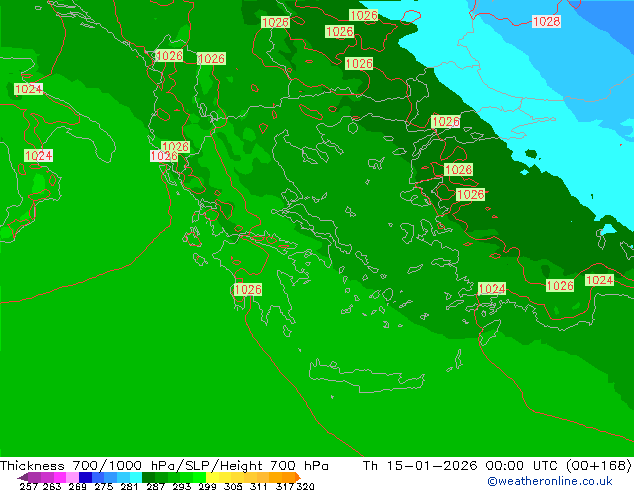Click the 311 legend value
This screenshot has width=634, height=490.
[x=259, y=486]
